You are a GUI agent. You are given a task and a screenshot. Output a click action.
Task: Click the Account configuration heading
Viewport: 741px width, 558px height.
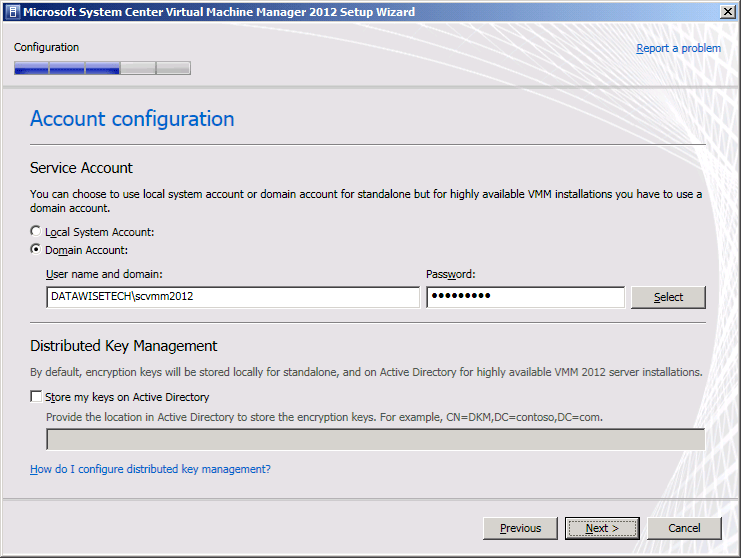pyautogui.click(x=132, y=119)
